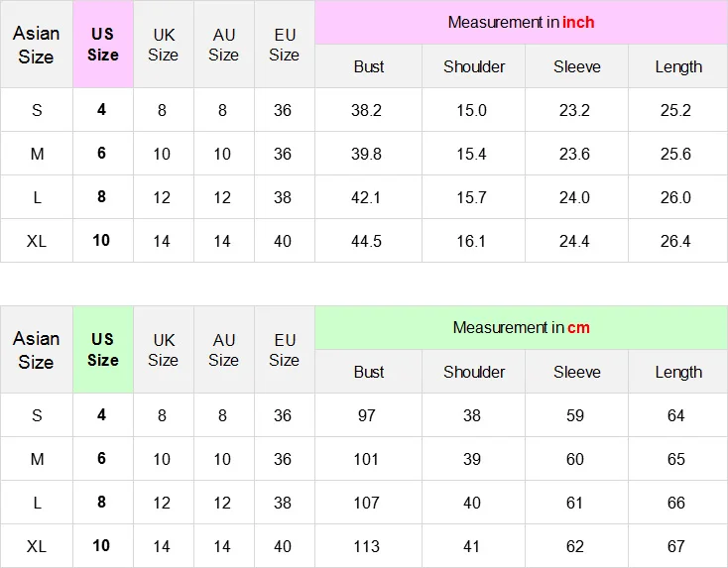Select the 113 bust cell for XL

(368, 546)
